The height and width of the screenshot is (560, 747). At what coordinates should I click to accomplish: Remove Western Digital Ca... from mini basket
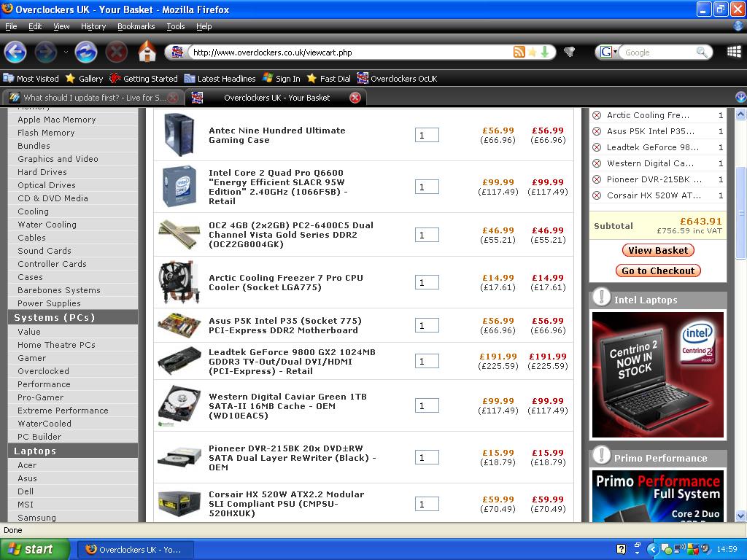click(x=597, y=163)
